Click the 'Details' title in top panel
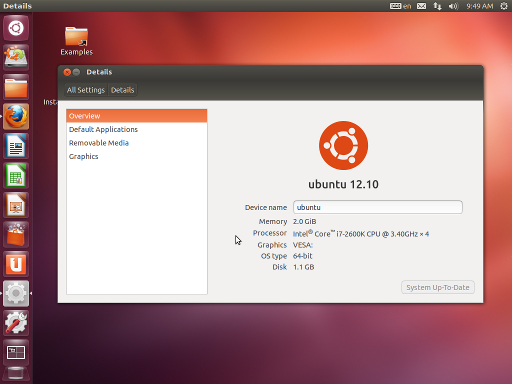 click(17, 6)
